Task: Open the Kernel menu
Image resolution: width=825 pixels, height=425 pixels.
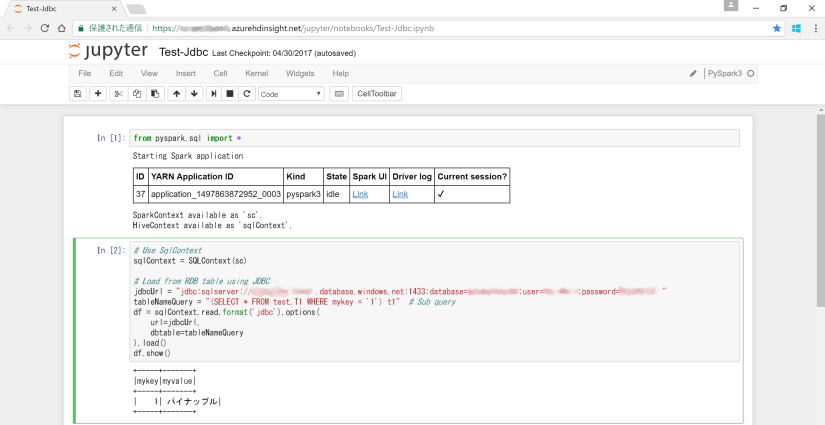Action: [256, 73]
